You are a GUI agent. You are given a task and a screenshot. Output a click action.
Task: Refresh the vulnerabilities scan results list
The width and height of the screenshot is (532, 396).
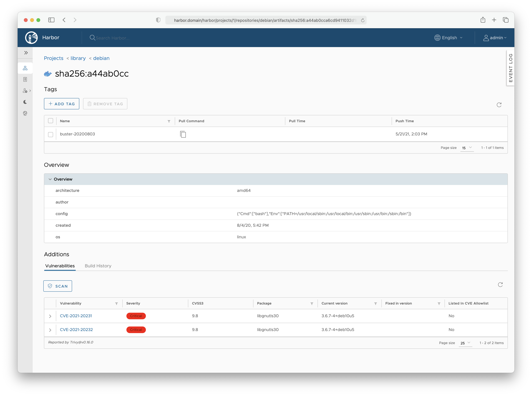pos(500,285)
